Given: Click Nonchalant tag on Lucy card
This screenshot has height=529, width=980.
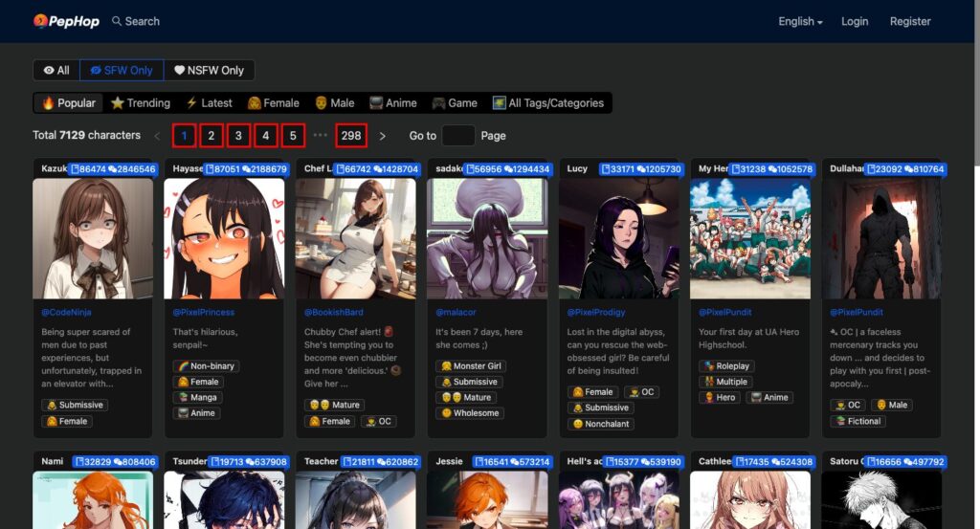Looking at the screenshot, I should click(x=601, y=424).
